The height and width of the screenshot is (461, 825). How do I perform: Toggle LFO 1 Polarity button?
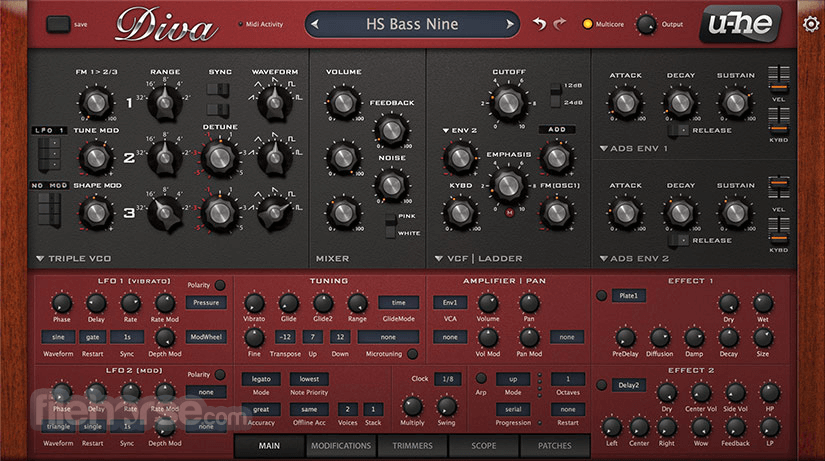click(x=220, y=285)
